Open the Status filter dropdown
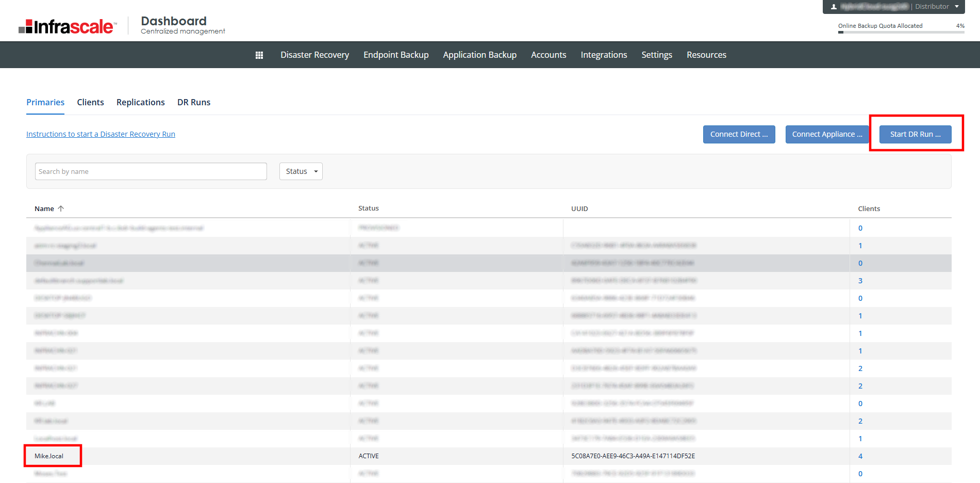This screenshot has width=980, height=483. click(301, 171)
